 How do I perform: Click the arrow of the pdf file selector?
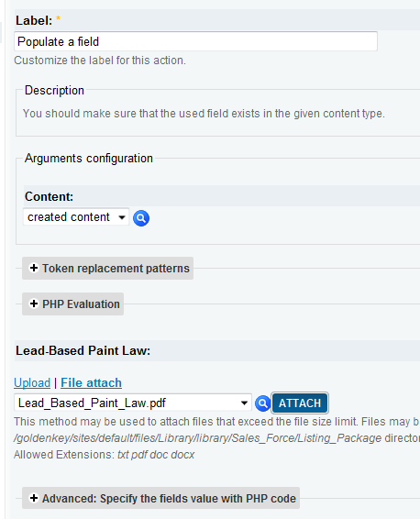click(x=244, y=403)
